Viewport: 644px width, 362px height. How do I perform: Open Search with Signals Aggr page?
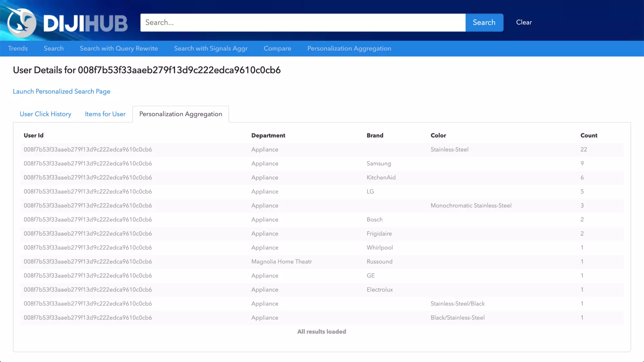(x=211, y=48)
